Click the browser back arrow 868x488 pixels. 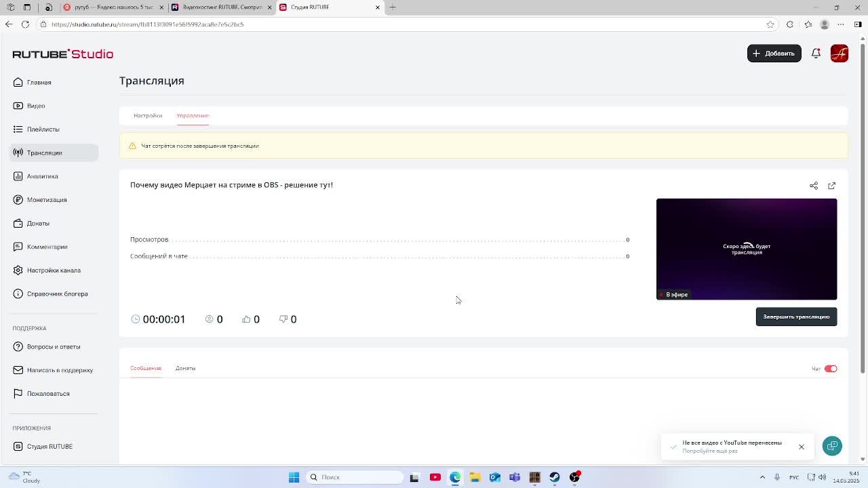point(9,24)
